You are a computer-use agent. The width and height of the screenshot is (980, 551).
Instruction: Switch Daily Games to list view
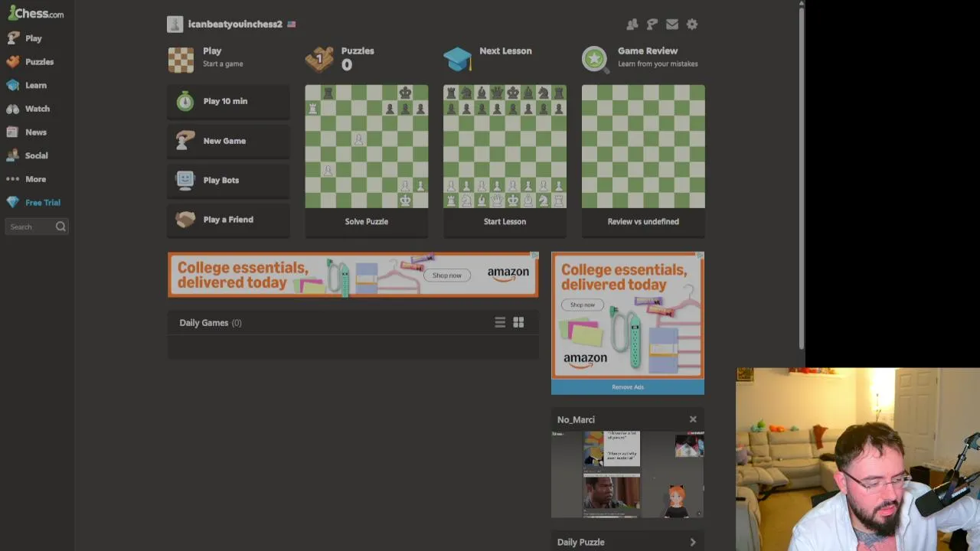click(500, 323)
